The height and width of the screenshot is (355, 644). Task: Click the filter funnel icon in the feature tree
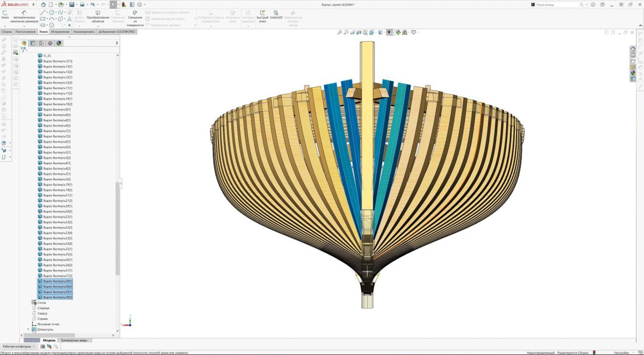[x=23, y=50]
